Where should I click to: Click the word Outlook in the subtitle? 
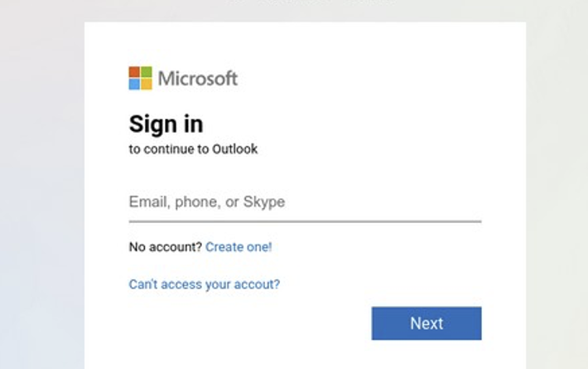pyautogui.click(x=234, y=149)
